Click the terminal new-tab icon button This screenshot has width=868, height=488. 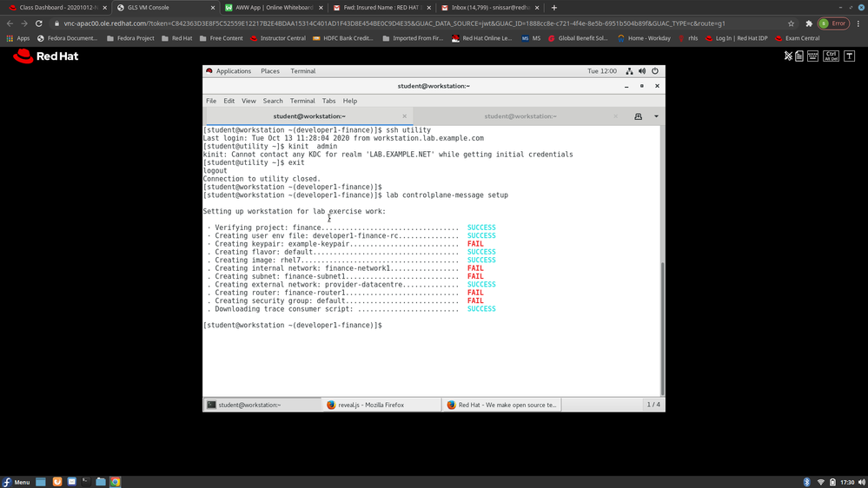point(638,115)
